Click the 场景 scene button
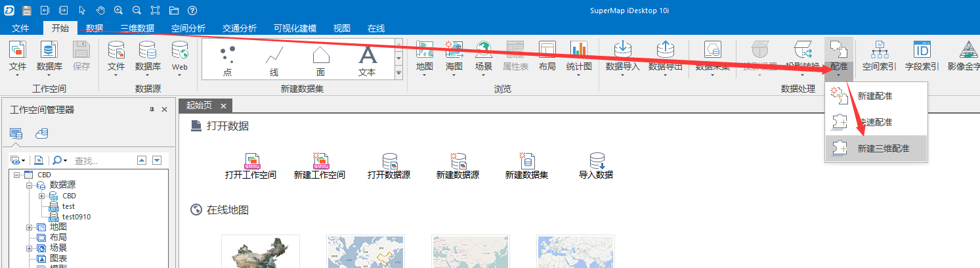This screenshot has width=980, height=268. [484, 58]
